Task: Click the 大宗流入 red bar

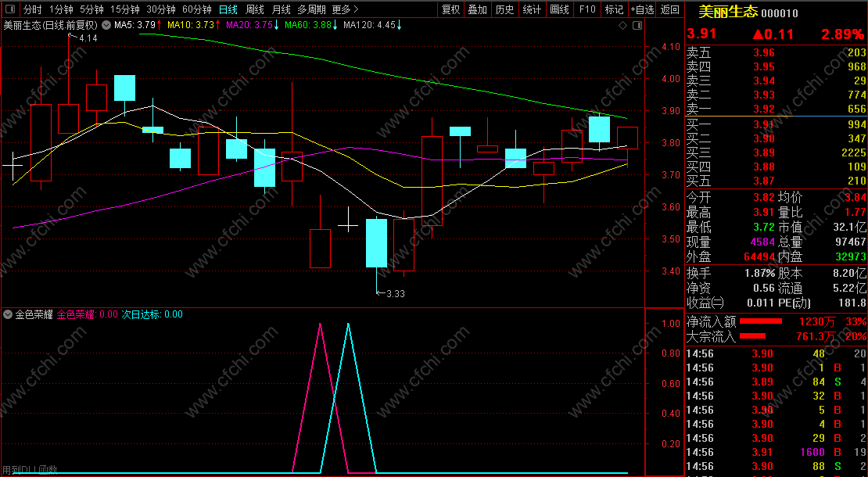Action: click(753, 336)
